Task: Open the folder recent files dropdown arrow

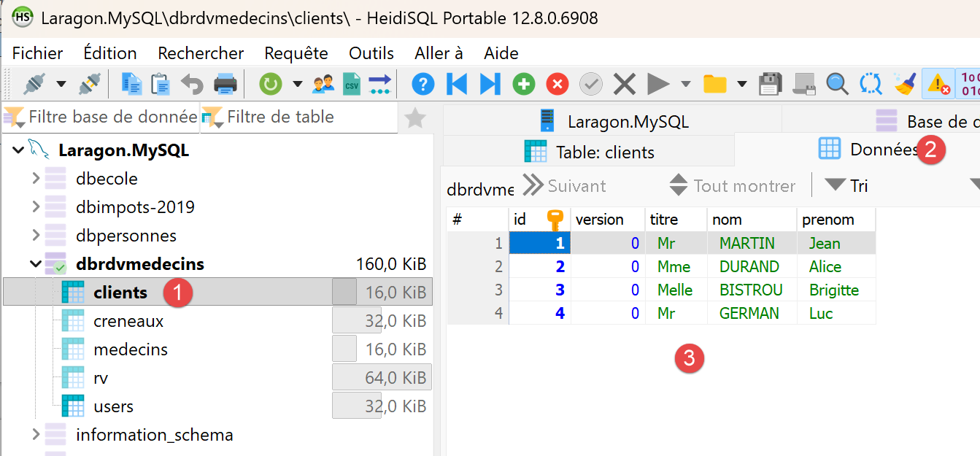Action: (x=742, y=84)
